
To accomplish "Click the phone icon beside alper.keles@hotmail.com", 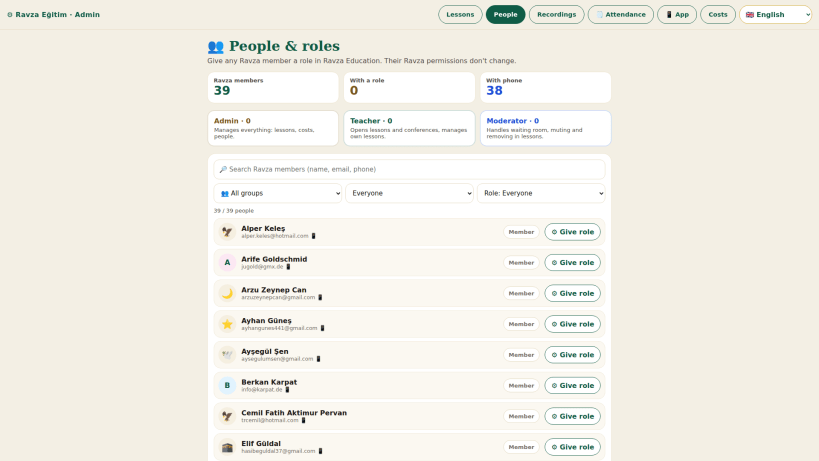I will (313, 236).
